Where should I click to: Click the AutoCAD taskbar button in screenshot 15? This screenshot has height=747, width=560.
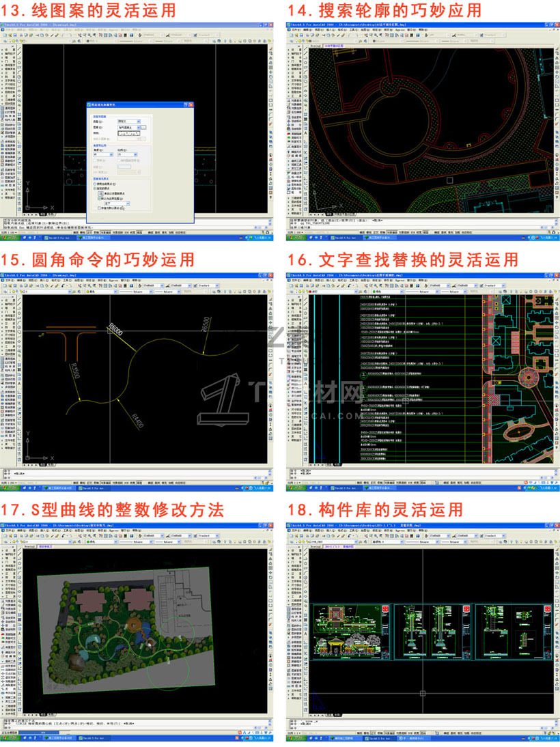[x=94, y=488]
